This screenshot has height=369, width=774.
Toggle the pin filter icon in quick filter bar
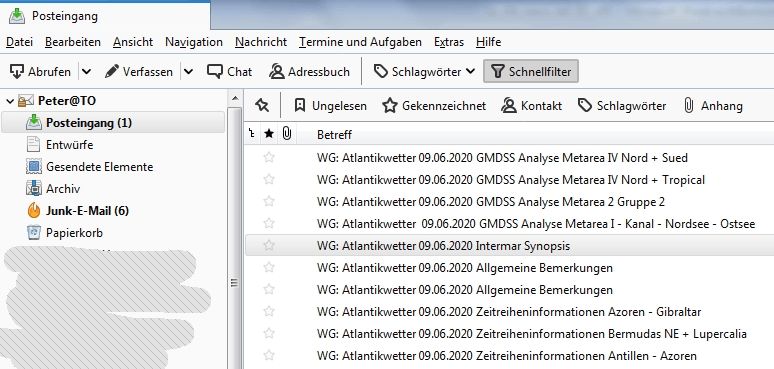[x=262, y=105]
